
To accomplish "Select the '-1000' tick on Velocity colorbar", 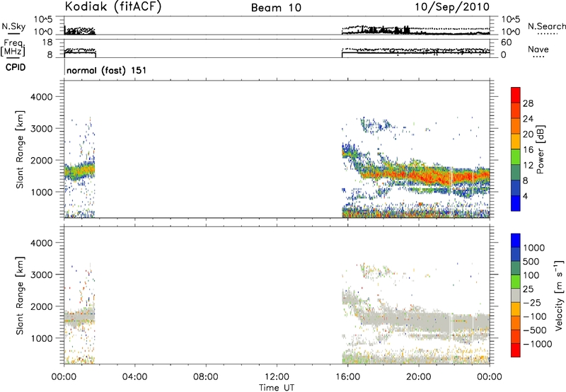I will [537, 344].
